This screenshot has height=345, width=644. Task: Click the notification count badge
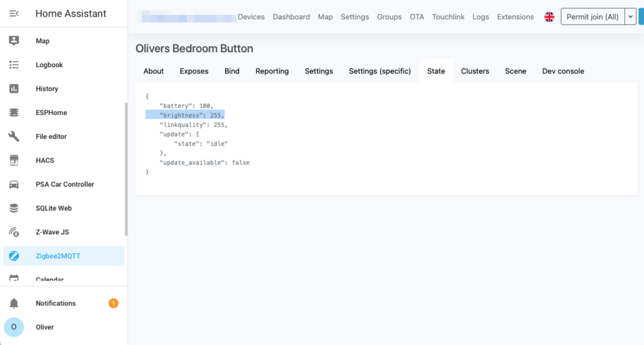click(113, 303)
